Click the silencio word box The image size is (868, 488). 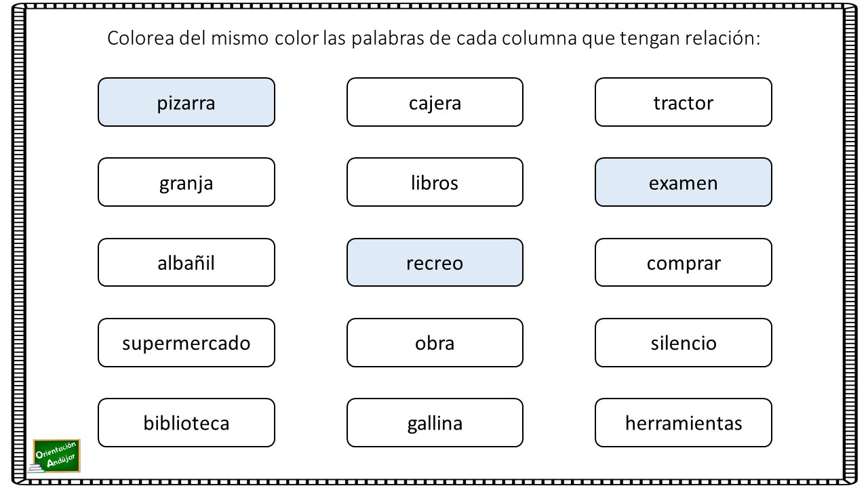(684, 342)
